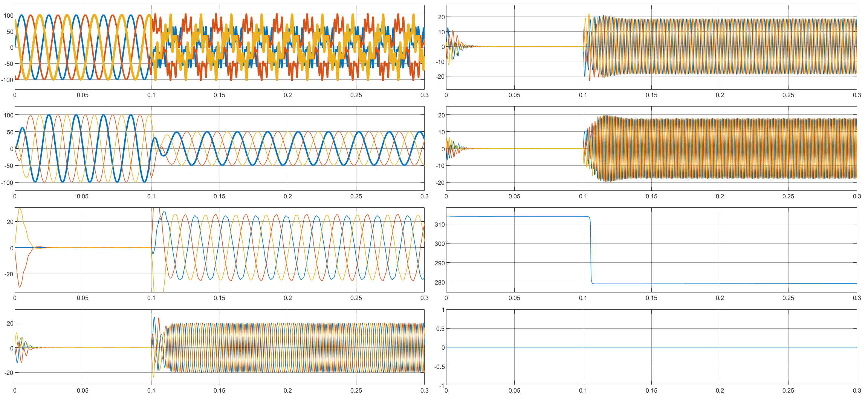Click the "-0.5" y-axis label in bottom-right plot
The image size is (868, 405).
point(440,366)
